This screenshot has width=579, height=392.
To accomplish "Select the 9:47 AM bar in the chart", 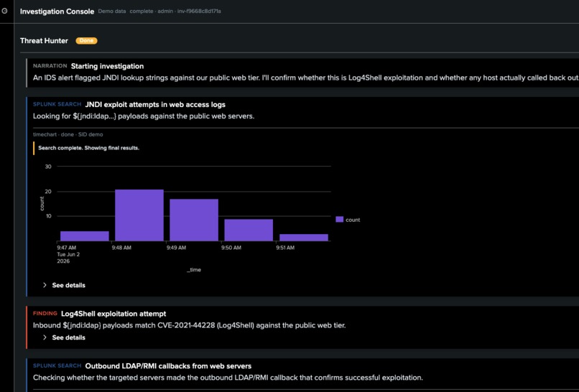I will (x=85, y=236).
